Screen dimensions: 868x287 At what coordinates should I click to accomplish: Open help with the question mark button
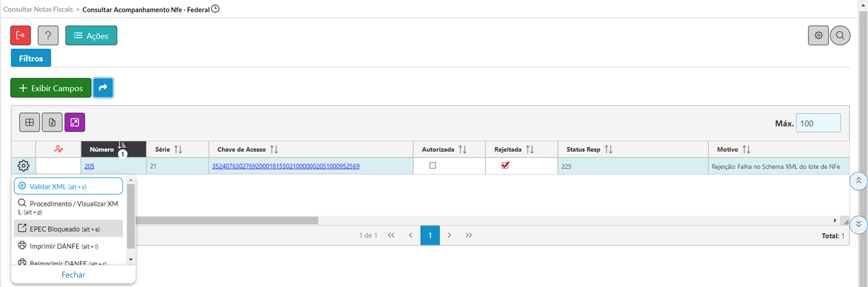[x=48, y=35]
